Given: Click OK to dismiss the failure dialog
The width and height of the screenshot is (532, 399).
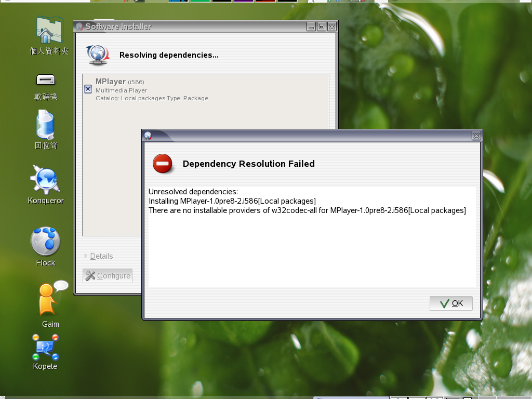Looking at the screenshot, I should coord(451,303).
